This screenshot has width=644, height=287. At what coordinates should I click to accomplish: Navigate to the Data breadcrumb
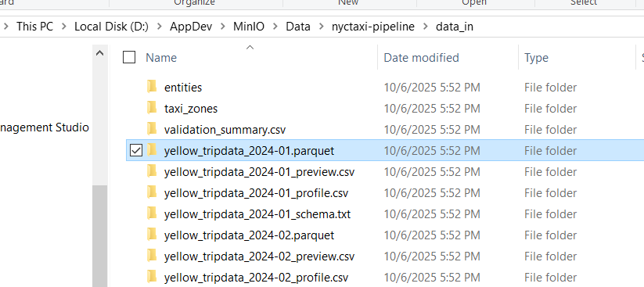click(298, 27)
